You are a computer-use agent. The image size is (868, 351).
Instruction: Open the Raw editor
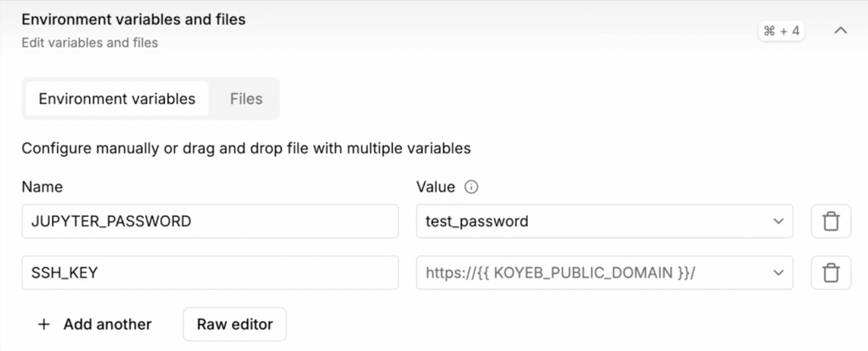coord(234,324)
